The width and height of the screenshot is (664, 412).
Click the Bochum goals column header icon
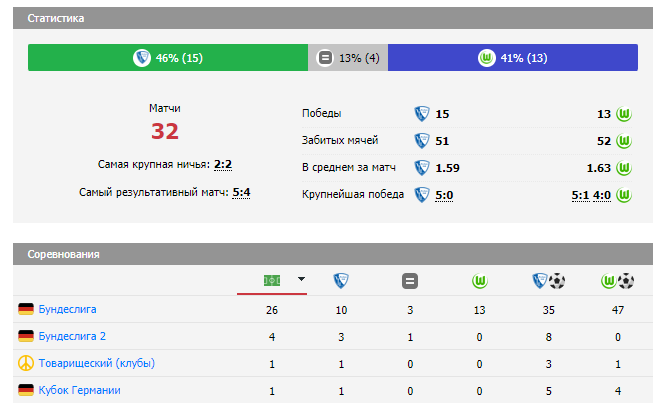pos(548,281)
